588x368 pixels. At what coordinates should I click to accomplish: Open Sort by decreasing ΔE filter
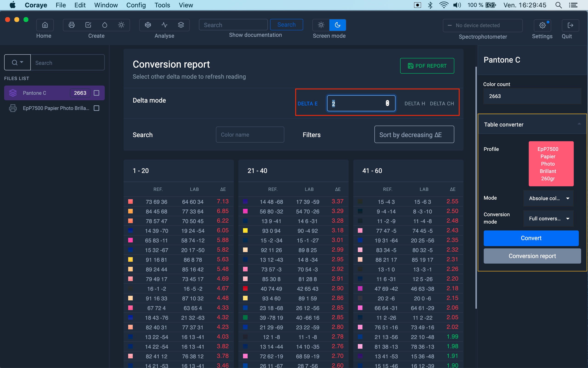[x=414, y=135]
